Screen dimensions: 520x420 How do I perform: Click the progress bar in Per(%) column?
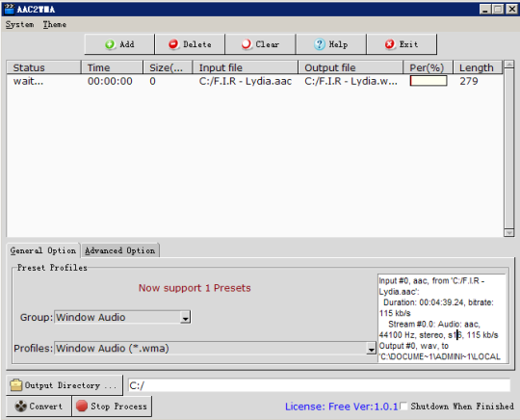[429, 81]
